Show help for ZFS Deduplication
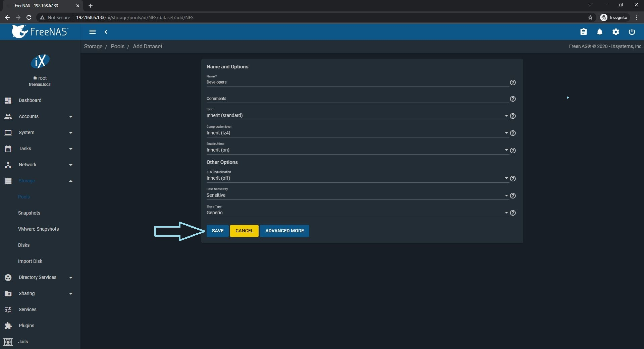This screenshot has width=644, height=349. coord(513,179)
